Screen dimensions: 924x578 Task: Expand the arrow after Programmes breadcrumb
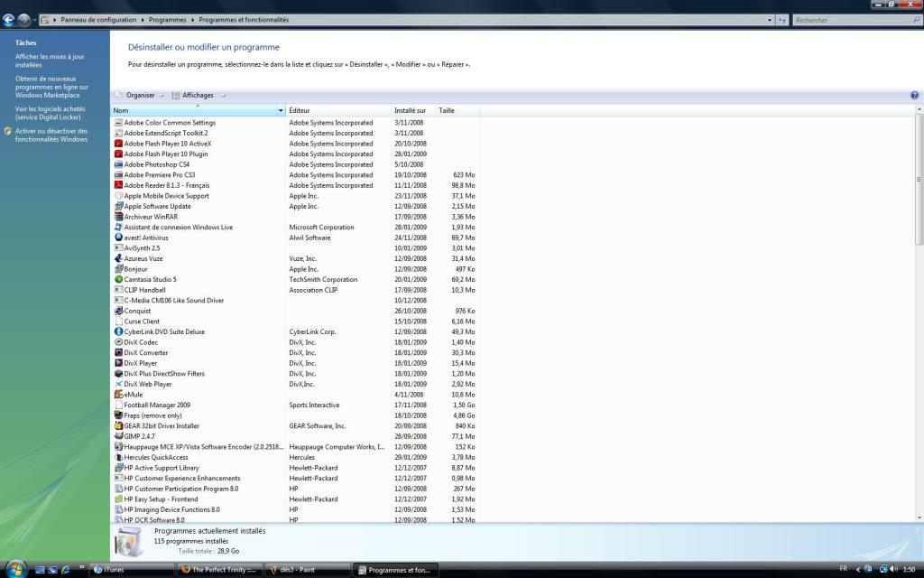click(192, 20)
